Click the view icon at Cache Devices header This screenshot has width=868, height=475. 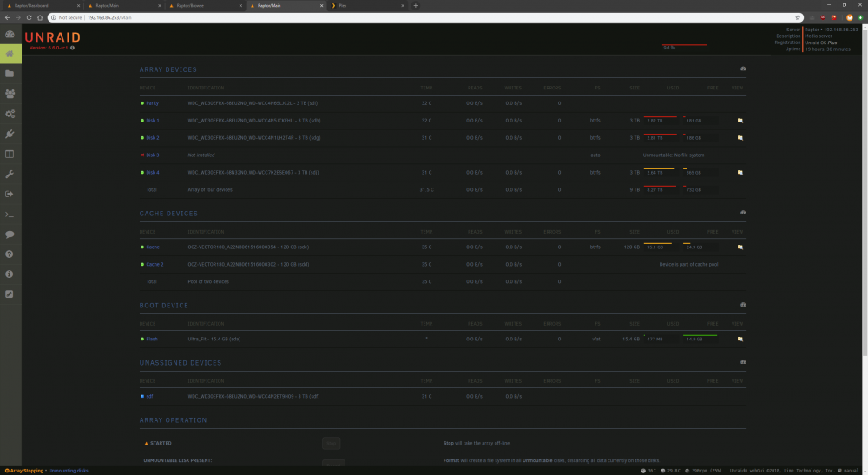743,213
